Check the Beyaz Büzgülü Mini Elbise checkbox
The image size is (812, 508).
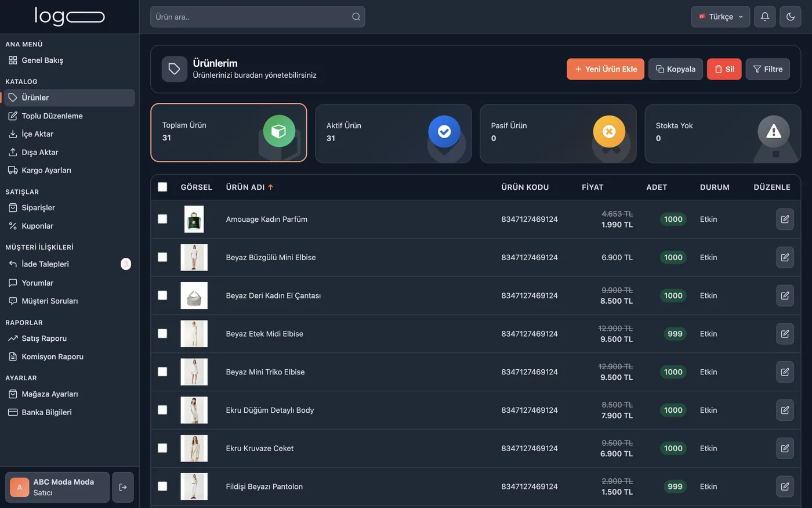coord(162,257)
